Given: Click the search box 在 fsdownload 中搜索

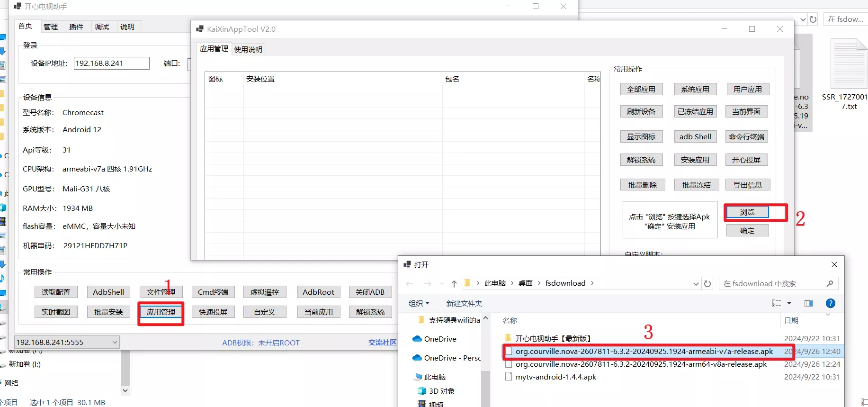Looking at the screenshot, I should 778,284.
